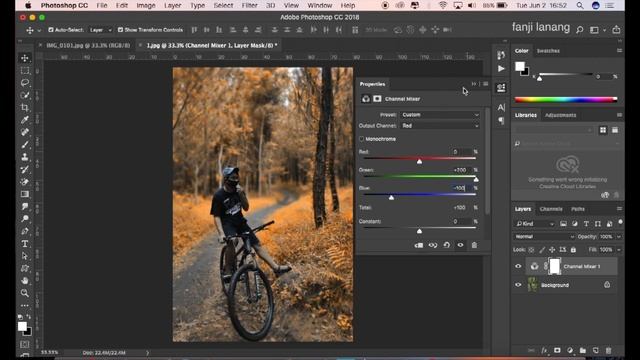Add new fill or adjustment layer
This screenshot has height=360, width=640.
[x=570, y=350]
